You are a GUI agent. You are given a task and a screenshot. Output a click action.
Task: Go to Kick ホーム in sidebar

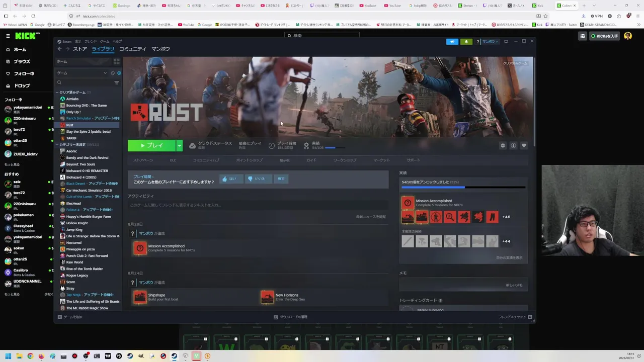16,50
